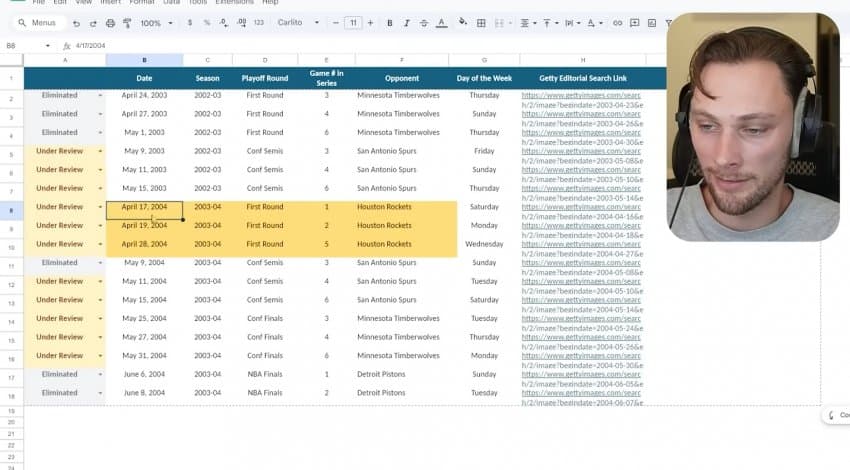Select 'Friday' cell in May 9, 2003 row
This screenshot has width=850, height=470.
[x=484, y=151]
